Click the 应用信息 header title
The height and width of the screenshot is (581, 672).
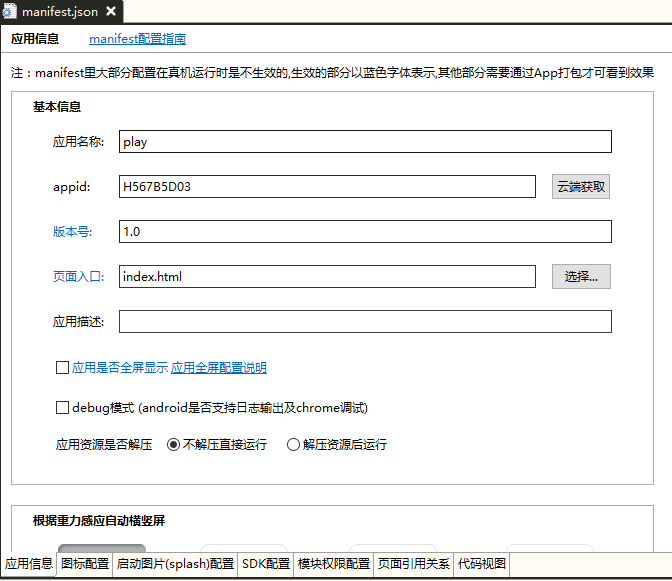click(35, 39)
